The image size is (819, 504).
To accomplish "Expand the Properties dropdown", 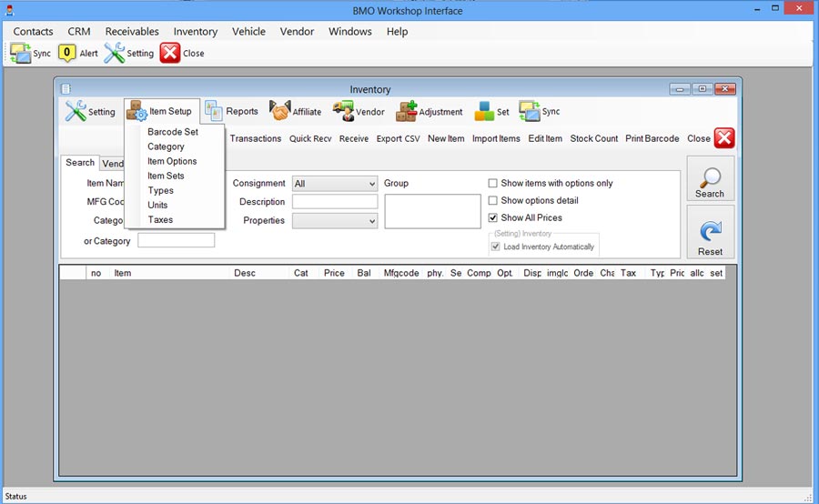I will (335, 221).
